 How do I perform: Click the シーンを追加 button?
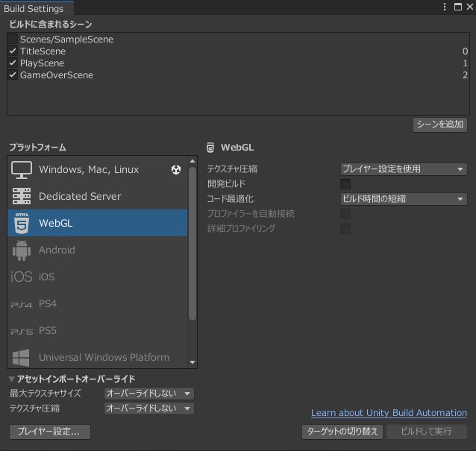(x=440, y=124)
